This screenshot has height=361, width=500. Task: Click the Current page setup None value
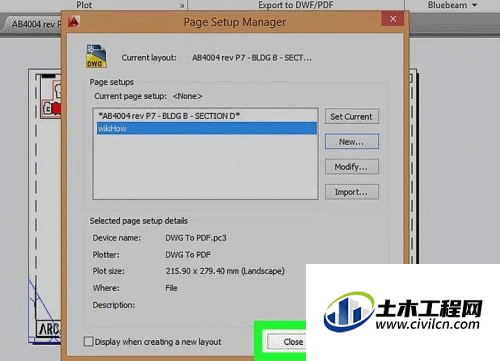pyautogui.click(x=187, y=96)
